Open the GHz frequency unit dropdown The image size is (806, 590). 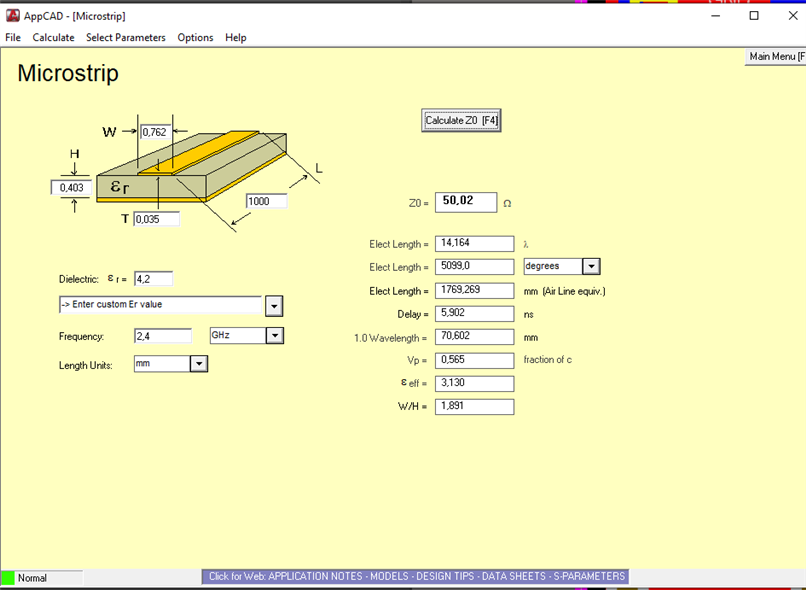[274, 336]
